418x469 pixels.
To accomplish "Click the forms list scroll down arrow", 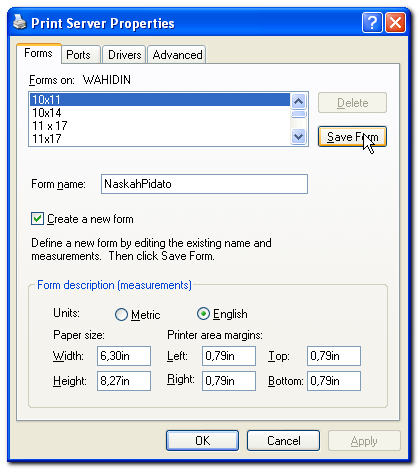I will point(298,137).
